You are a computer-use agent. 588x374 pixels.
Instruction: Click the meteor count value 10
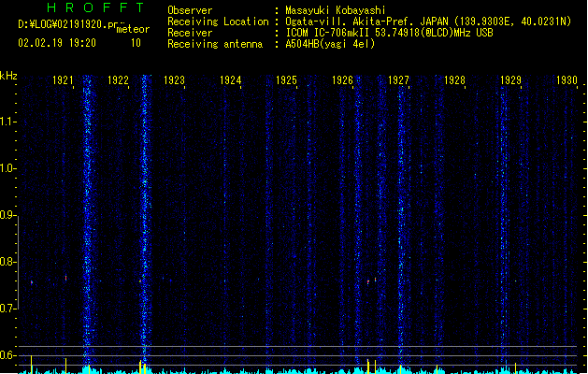click(x=136, y=43)
